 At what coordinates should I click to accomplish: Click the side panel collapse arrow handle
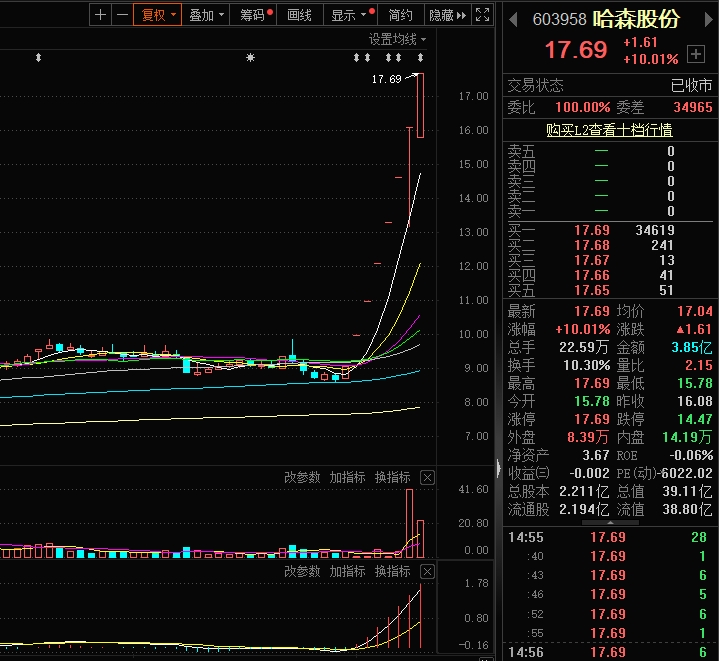497,464
